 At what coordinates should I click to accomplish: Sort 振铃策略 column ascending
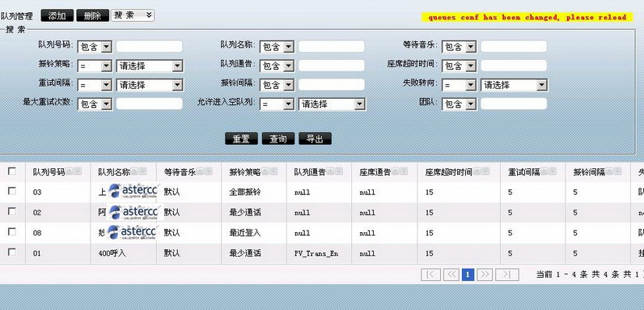265,171
